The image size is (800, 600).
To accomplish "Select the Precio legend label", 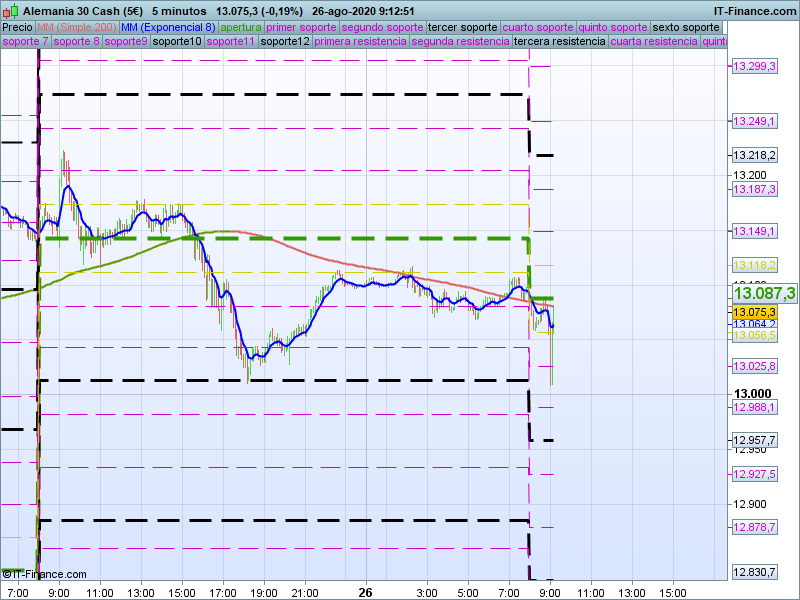I will (x=18, y=27).
